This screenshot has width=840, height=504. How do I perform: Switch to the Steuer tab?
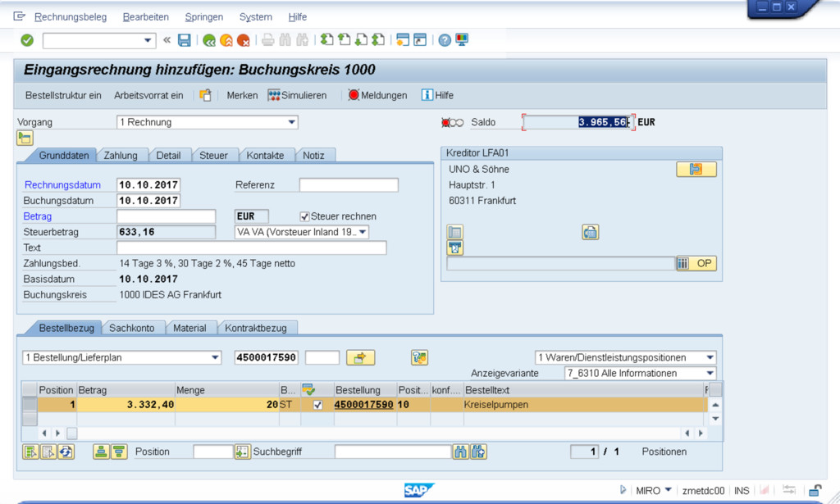click(x=213, y=155)
